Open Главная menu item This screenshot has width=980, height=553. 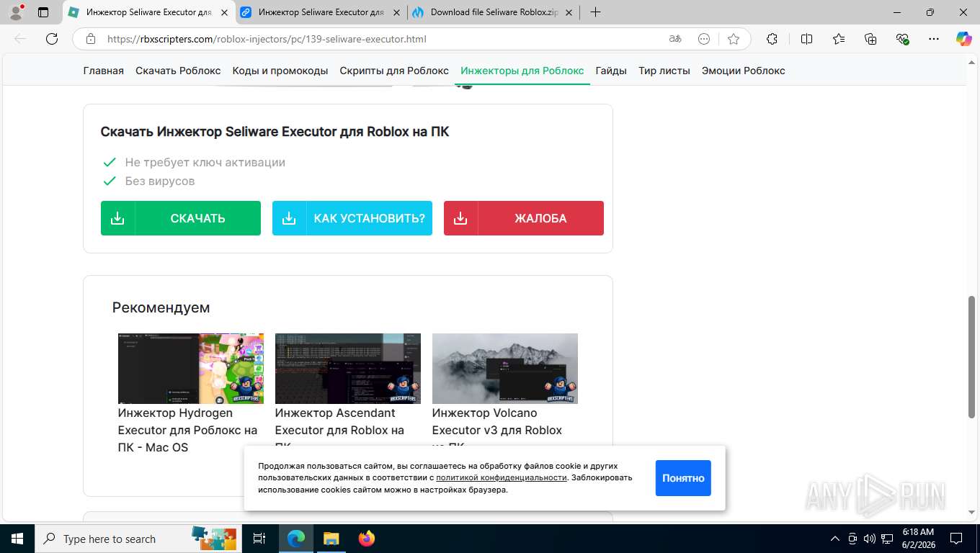[104, 71]
